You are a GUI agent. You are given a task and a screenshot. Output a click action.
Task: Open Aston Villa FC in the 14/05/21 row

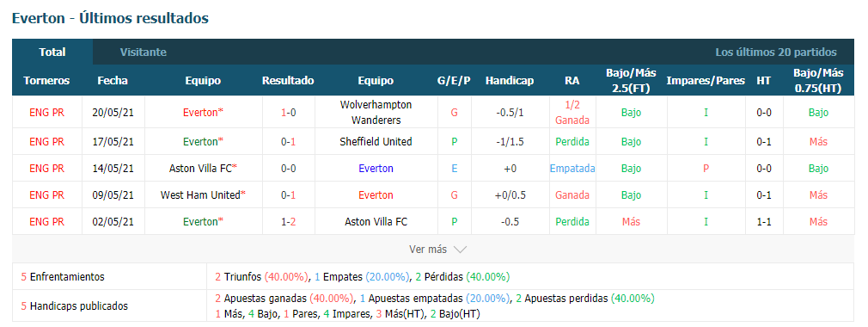(x=200, y=169)
